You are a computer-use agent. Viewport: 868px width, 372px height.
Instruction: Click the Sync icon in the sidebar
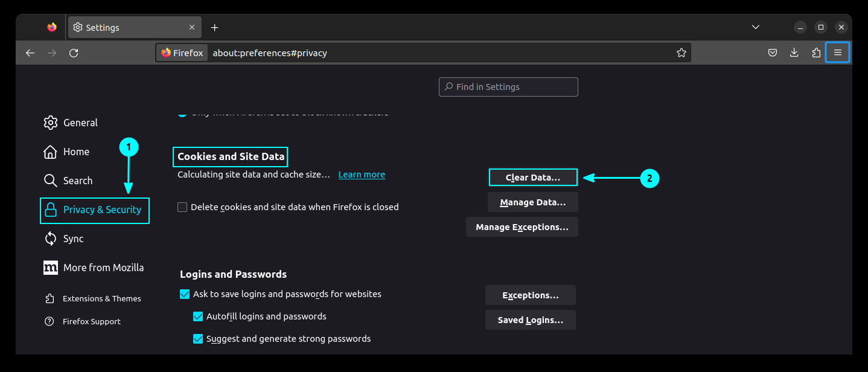click(51, 239)
